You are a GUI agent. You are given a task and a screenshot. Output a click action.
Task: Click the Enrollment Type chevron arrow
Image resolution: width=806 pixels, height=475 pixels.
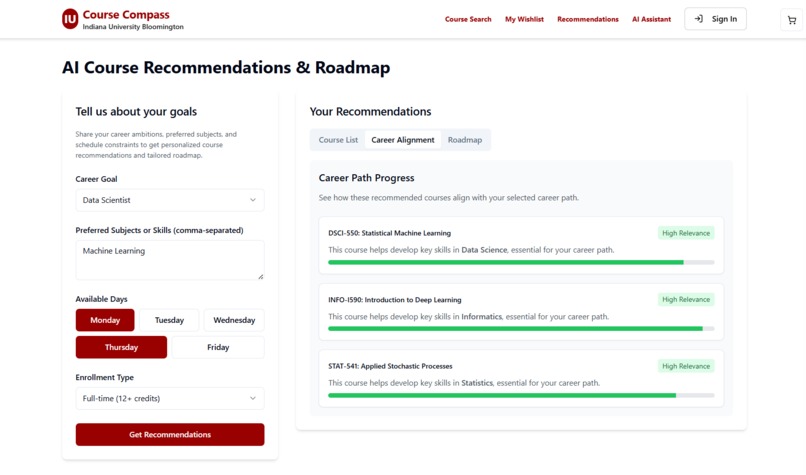(x=253, y=398)
